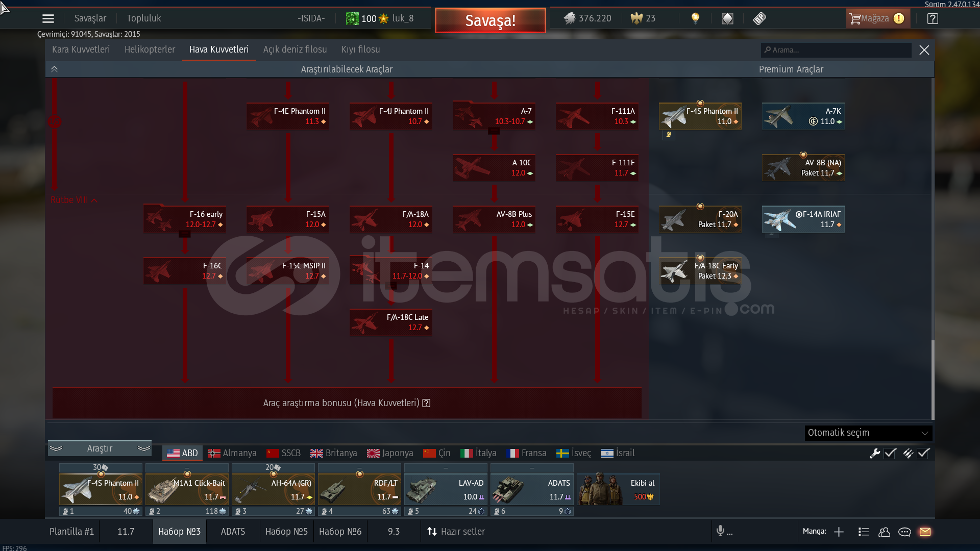Click the lightbulb hints icon
This screenshot has width=980, height=551.
point(695,19)
